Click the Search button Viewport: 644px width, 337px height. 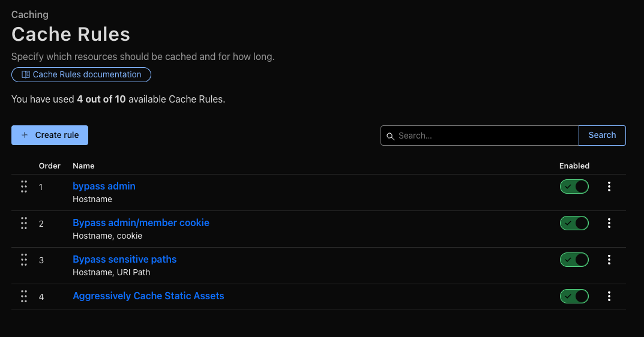(x=602, y=136)
